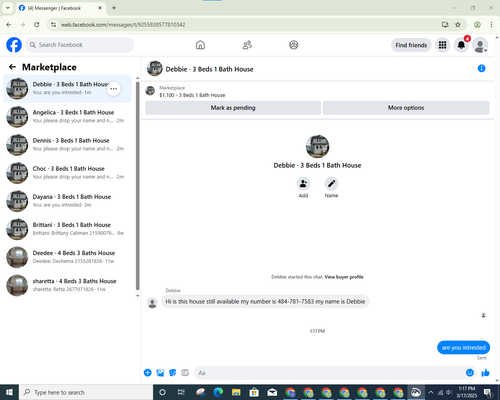Open the Notifications bell
Screen dimensions: 500x400
(x=461, y=45)
